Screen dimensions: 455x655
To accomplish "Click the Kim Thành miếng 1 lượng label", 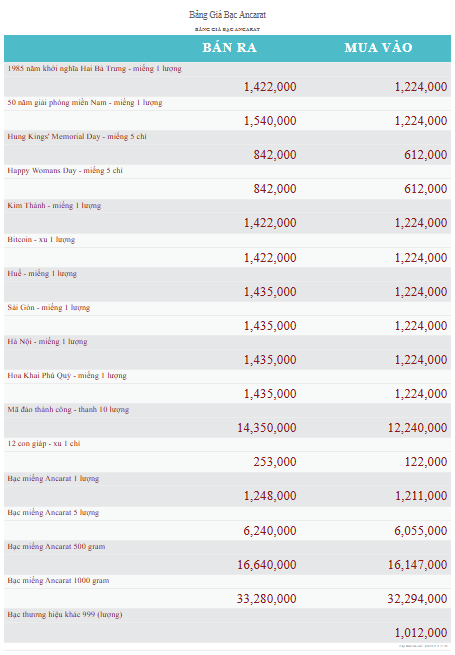I will tap(54, 206).
